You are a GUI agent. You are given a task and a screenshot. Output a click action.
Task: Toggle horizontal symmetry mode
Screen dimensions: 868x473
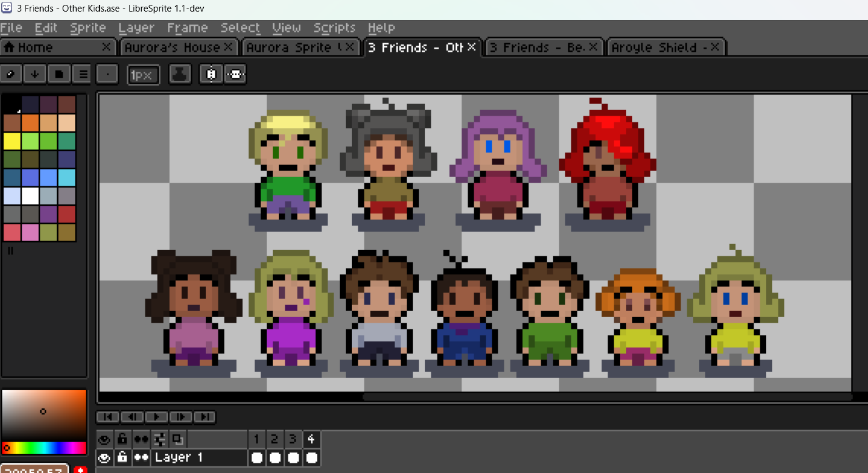click(235, 74)
